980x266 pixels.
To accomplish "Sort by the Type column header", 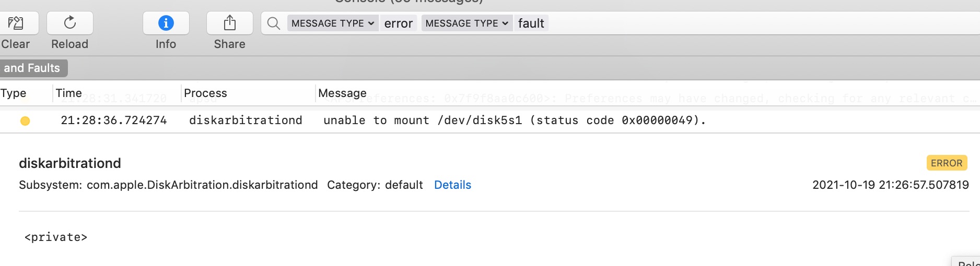I will [x=14, y=93].
